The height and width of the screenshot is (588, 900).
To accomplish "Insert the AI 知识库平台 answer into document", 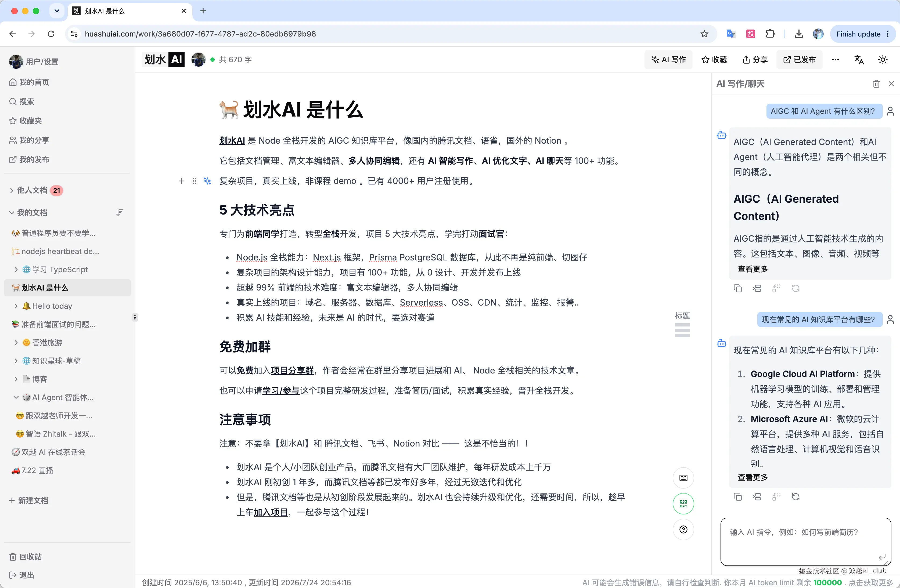I will click(x=757, y=497).
